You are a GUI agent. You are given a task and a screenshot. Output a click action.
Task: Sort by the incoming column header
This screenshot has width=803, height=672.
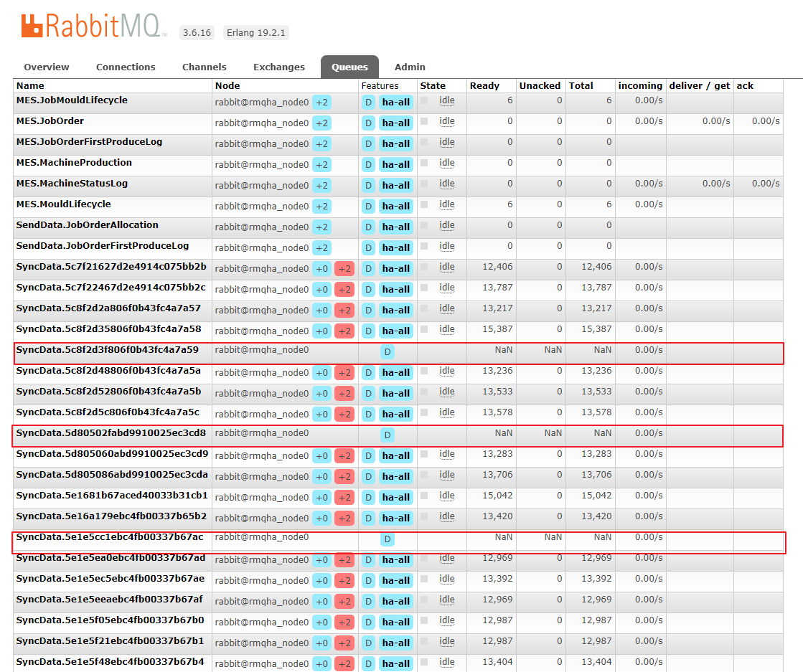(x=640, y=85)
